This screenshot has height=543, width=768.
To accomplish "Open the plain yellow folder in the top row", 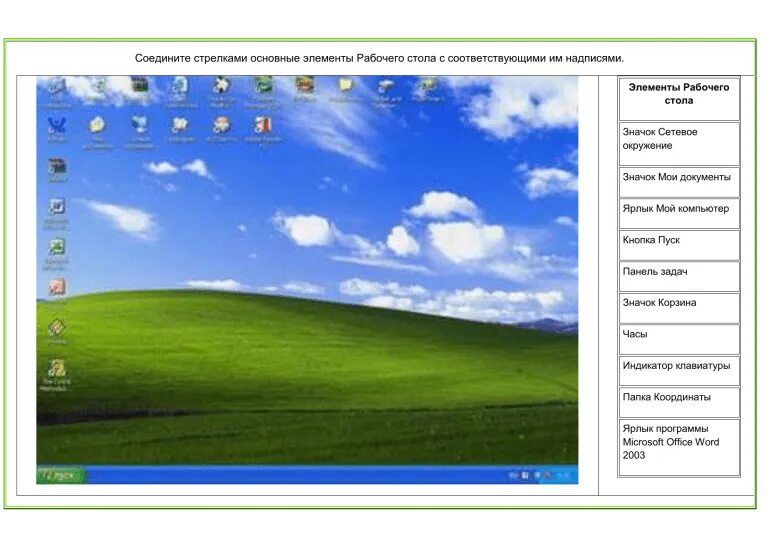I will [x=346, y=86].
